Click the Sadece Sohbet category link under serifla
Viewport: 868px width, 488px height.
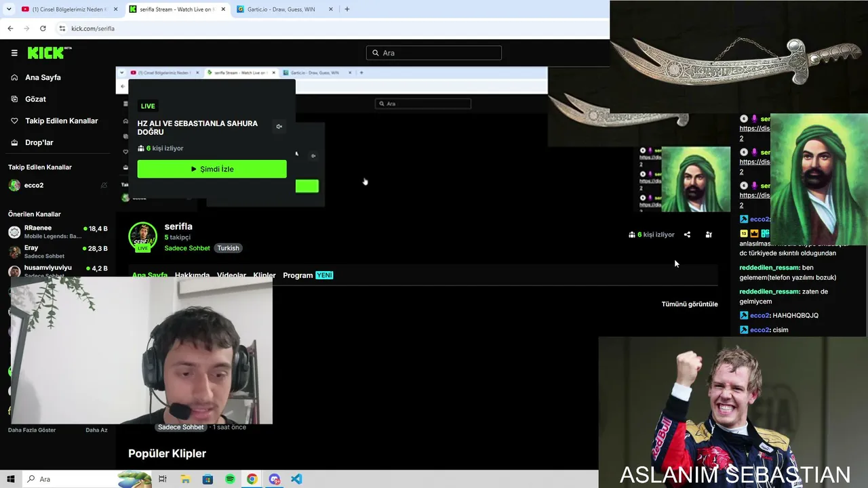(187, 248)
